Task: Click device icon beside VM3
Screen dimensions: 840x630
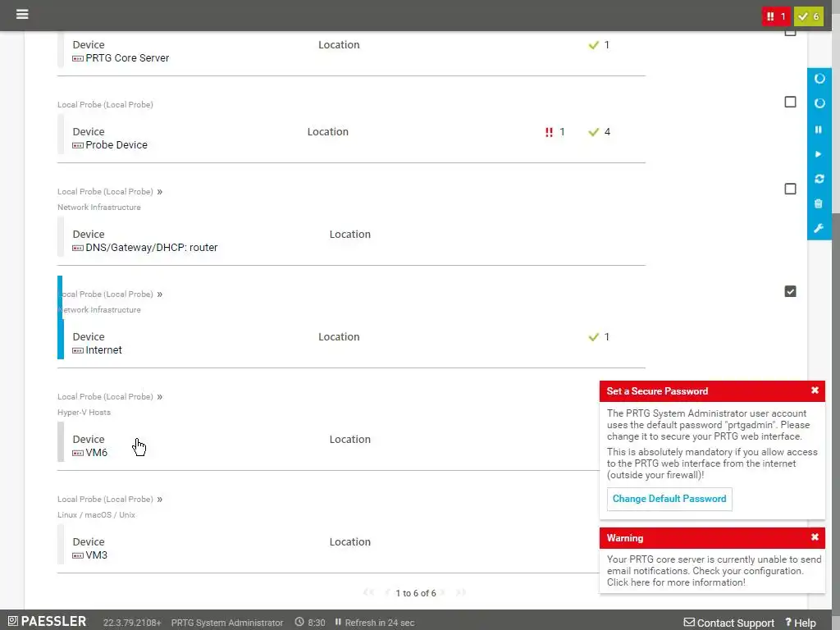Action: click(78, 555)
